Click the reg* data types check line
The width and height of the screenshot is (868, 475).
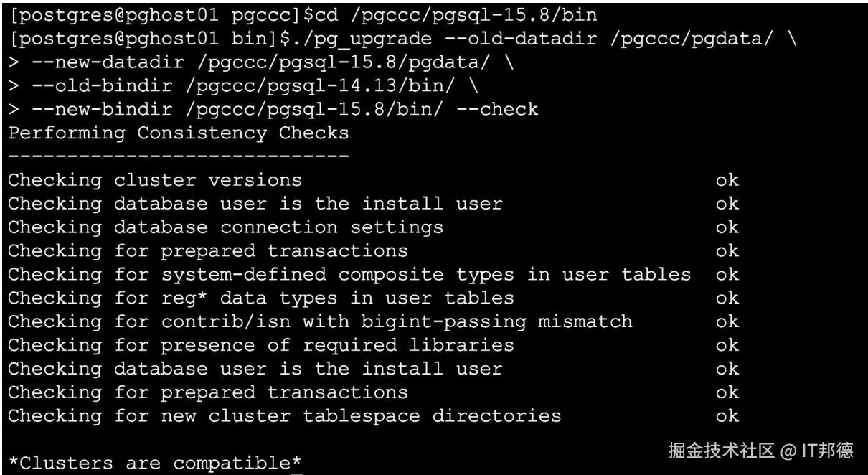click(x=260, y=298)
